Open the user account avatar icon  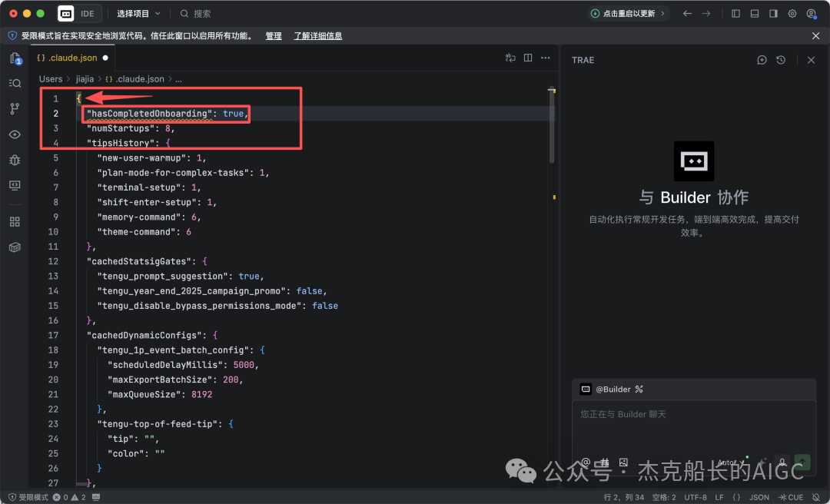[x=811, y=13]
